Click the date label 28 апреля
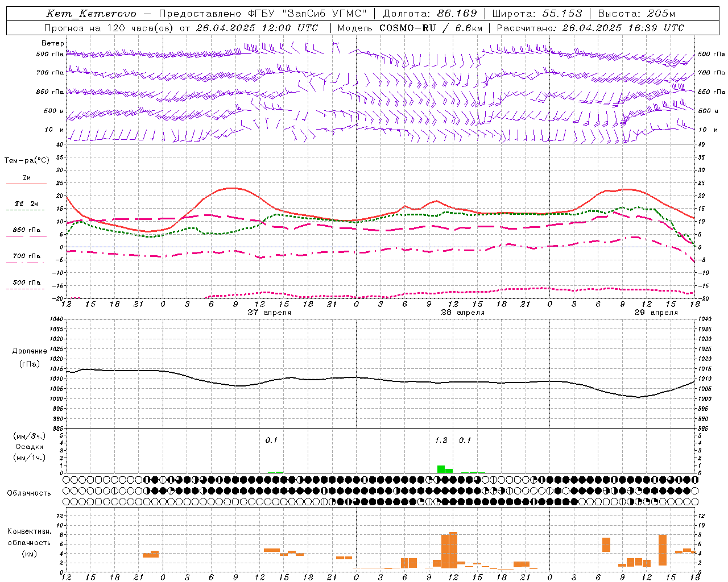The image size is (728, 582). pos(463,312)
